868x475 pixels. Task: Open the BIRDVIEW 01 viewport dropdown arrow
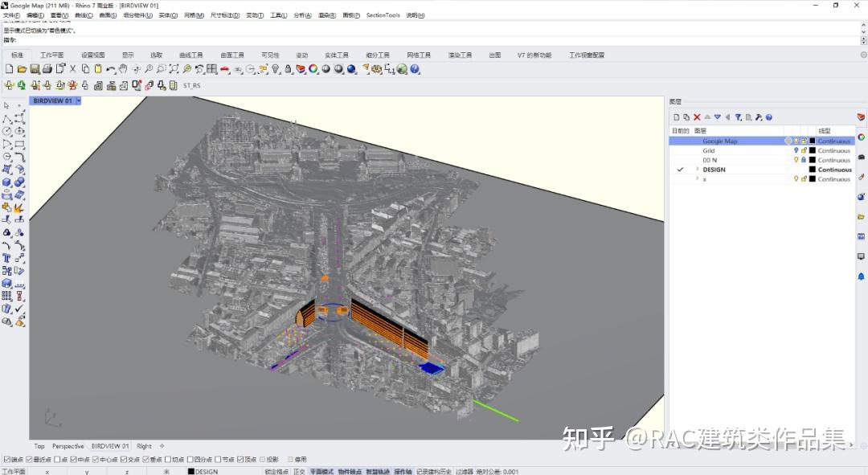79,100
